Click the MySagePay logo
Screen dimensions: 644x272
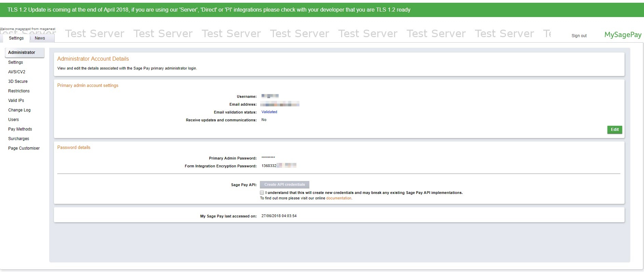[x=622, y=35]
